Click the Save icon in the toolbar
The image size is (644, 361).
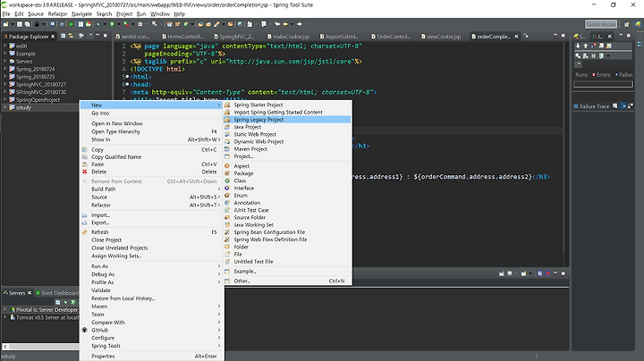[20, 24]
